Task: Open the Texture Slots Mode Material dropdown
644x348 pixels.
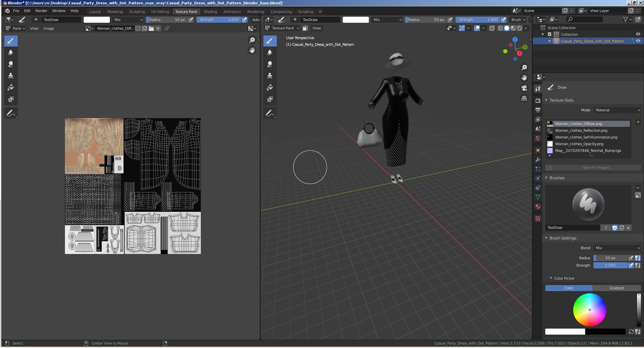Action: [x=617, y=110]
